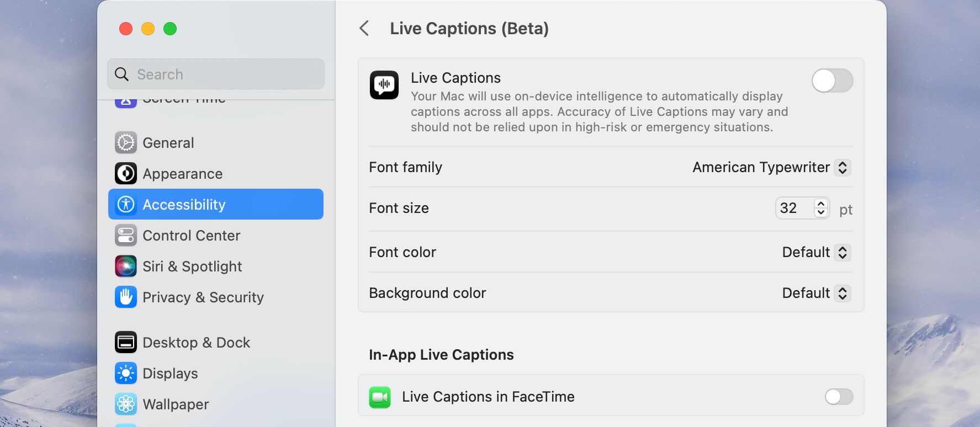Select the Displays sun icon

[126, 373]
